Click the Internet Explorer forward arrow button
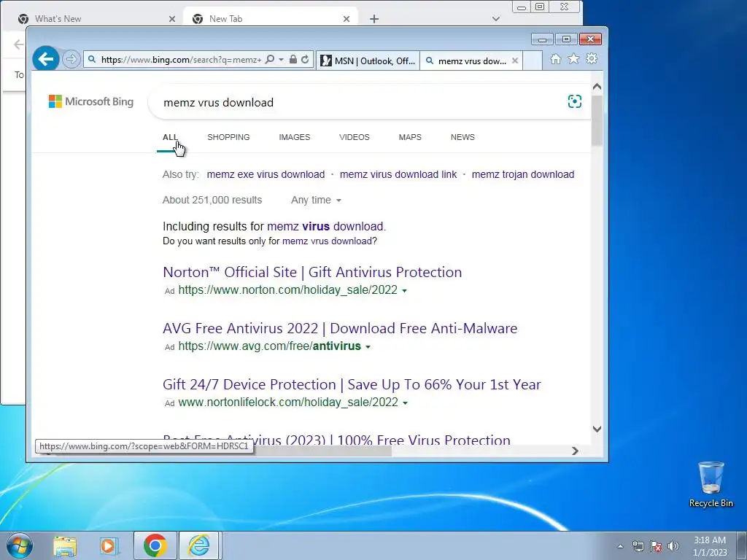 (x=71, y=59)
